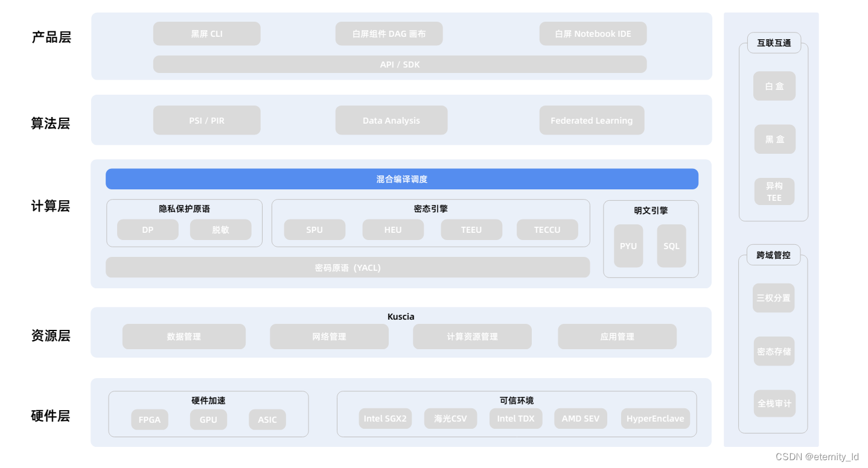Click the Kuscia title text
Viewport: 868px width, 468px height.
[401, 317]
